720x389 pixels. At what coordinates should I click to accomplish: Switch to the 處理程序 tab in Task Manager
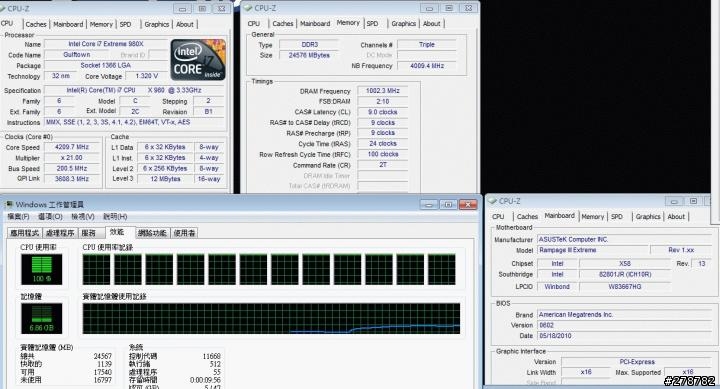[x=60, y=233]
